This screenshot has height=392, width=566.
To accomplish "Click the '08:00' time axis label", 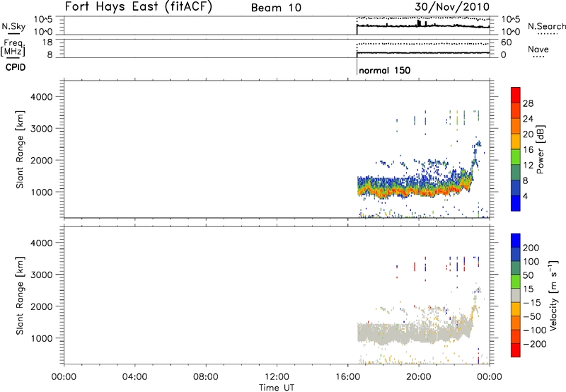I will tap(206, 376).
